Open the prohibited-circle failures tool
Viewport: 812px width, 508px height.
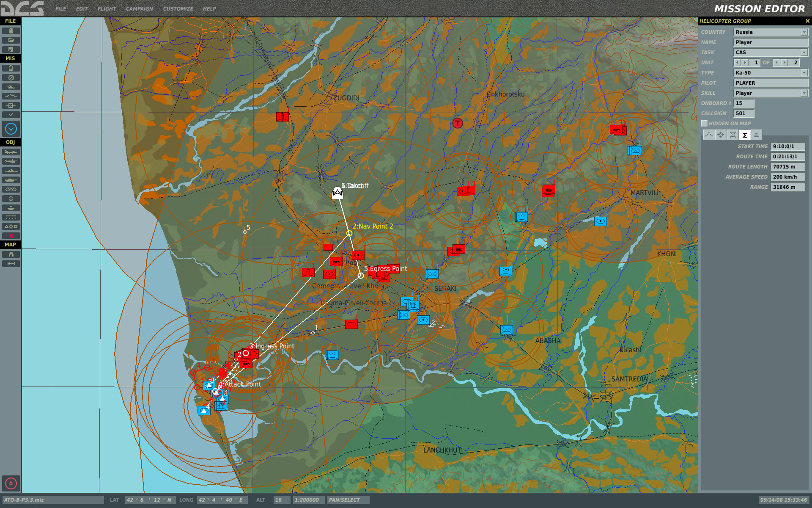pyautogui.click(x=11, y=77)
